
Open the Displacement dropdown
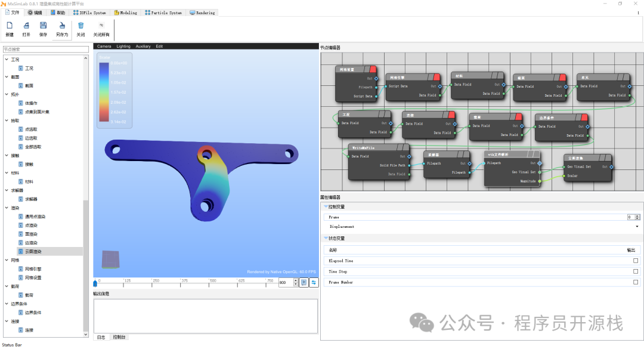coord(482,227)
